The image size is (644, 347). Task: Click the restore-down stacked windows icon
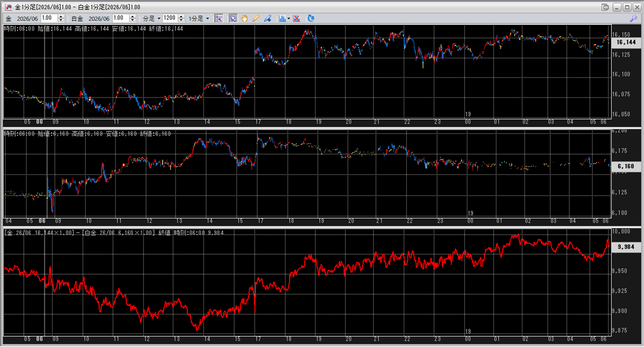[605, 7]
